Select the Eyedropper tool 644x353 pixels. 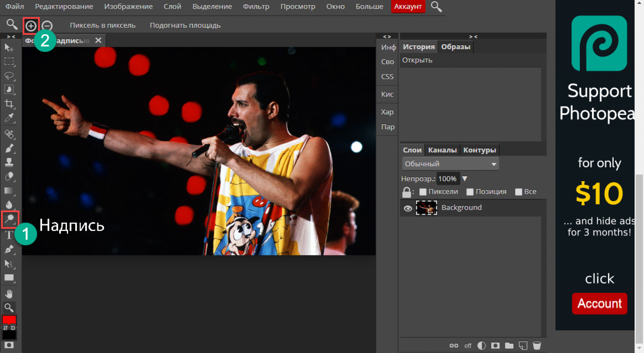[x=9, y=118]
